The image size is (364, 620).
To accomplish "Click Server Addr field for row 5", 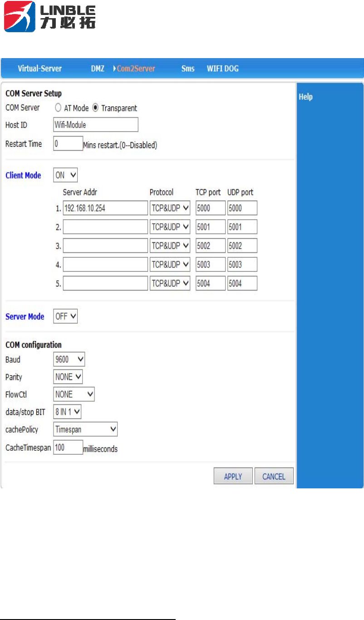I will (x=105, y=283).
